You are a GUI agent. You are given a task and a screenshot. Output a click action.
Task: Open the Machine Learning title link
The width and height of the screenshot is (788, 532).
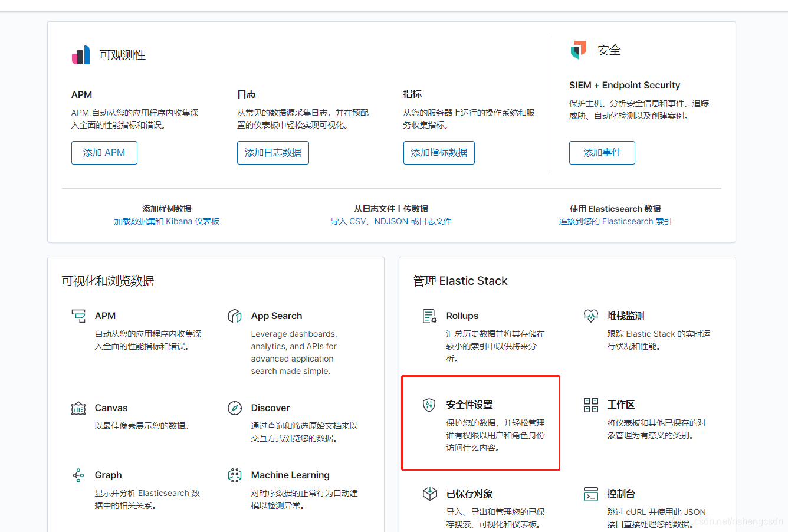pos(290,475)
